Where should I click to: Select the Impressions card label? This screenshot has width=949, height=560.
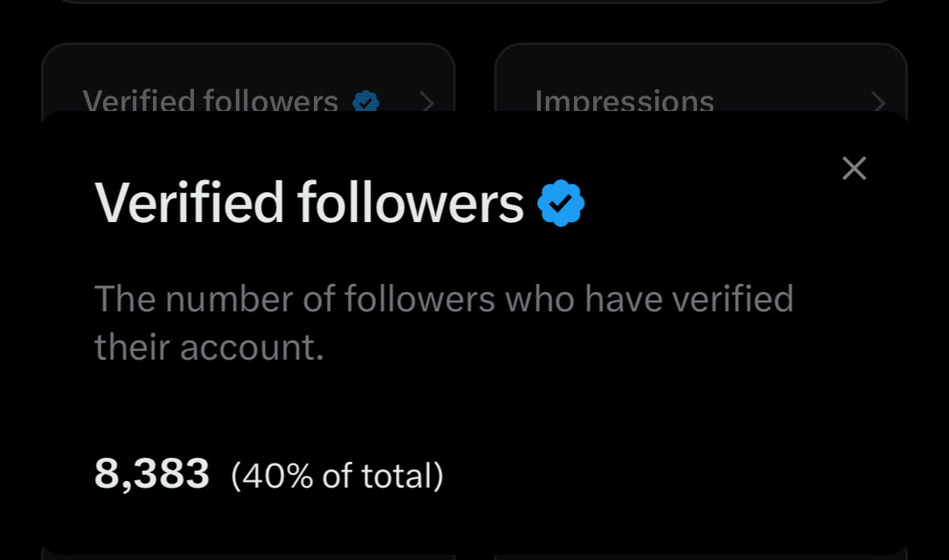625,101
